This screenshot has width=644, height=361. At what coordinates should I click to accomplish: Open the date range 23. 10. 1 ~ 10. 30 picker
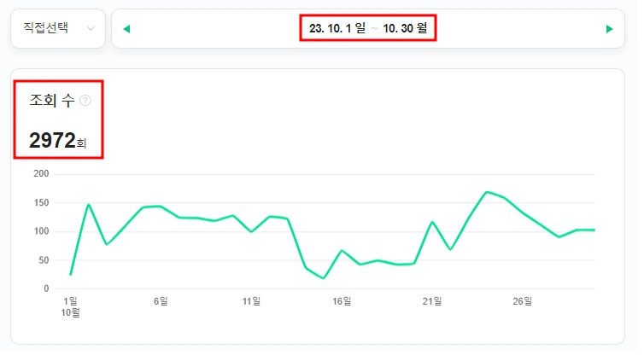pos(368,28)
